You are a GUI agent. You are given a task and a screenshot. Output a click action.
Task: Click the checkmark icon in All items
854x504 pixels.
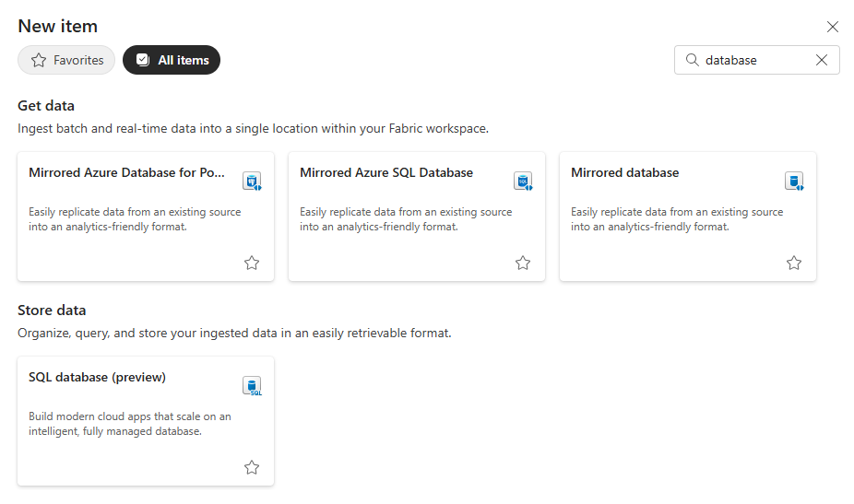click(143, 60)
